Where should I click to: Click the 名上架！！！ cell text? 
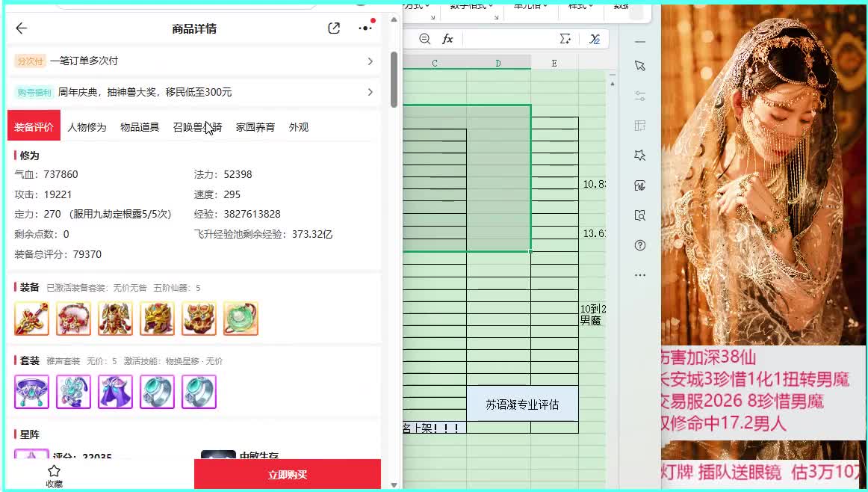tap(431, 428)
